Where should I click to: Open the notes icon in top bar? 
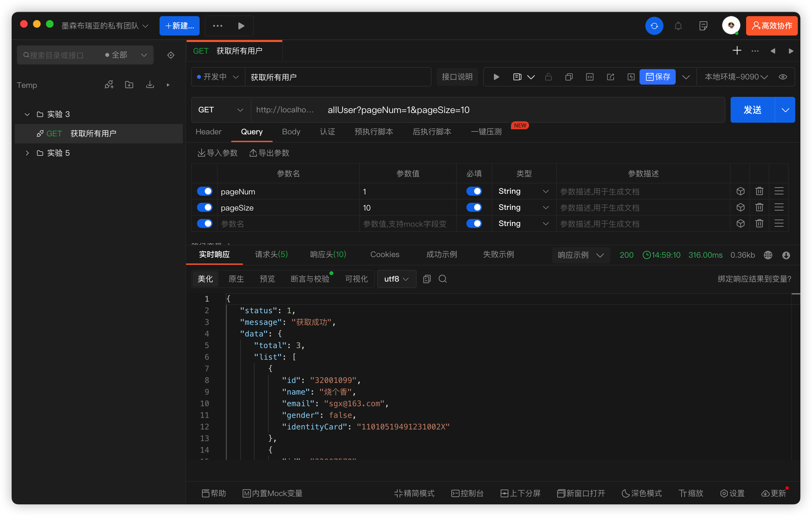pyautogui.click(x=703, y=26)
